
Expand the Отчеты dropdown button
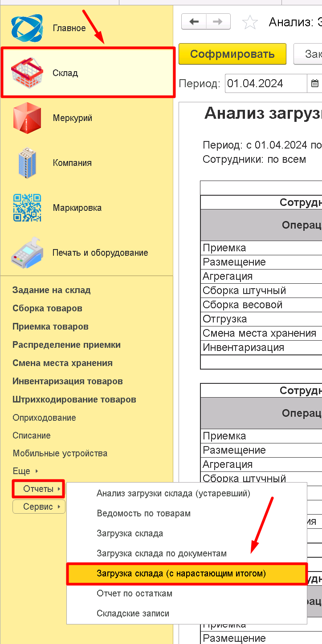pos(39,489)
